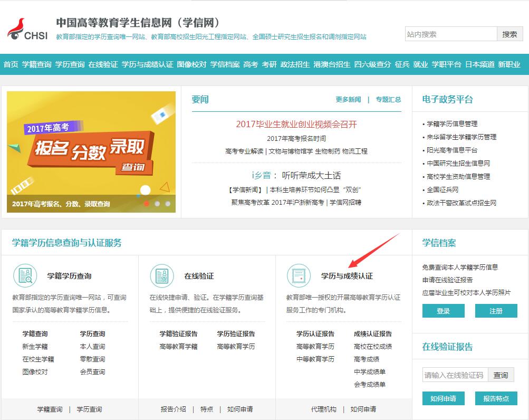
Task: Click the 注册 register button
Action: point(496,311)
